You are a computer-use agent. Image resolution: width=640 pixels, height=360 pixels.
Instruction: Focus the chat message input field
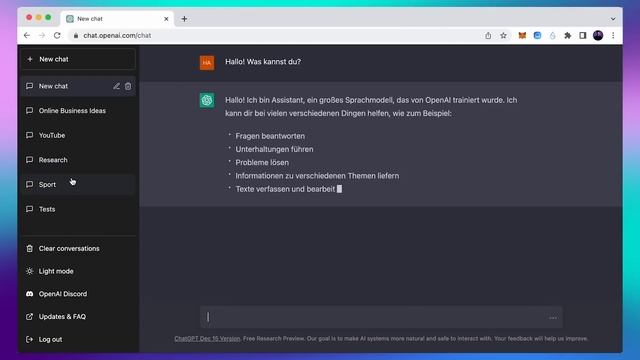coord(381,317)
